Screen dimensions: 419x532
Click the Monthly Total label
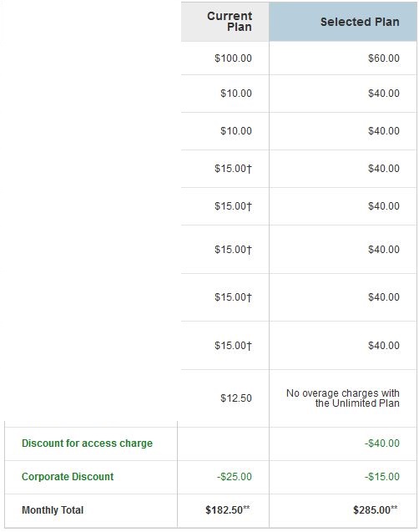coord(53,510)
